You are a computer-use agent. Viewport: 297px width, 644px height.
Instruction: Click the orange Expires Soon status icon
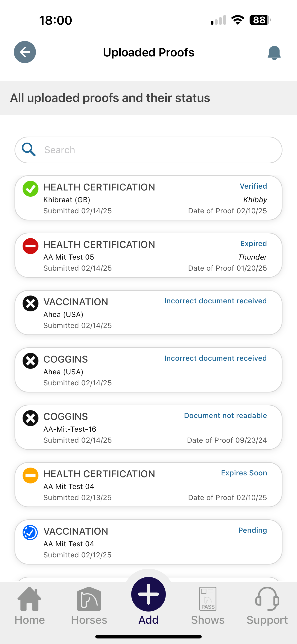30,475
